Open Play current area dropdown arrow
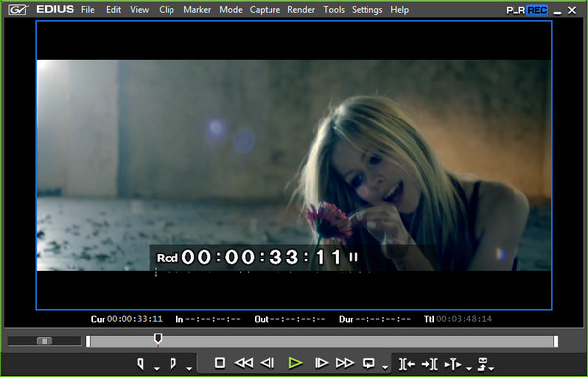The image size is (588, 377). pos(469,369)
